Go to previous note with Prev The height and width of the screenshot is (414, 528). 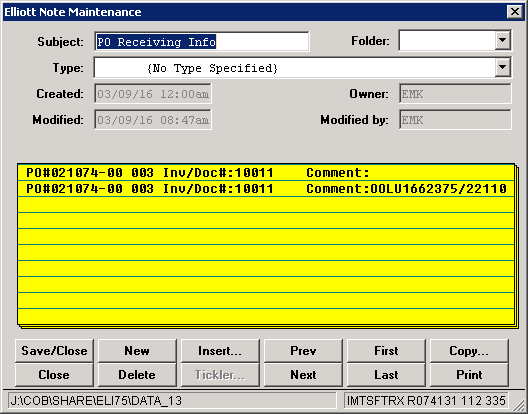(303, 351)
